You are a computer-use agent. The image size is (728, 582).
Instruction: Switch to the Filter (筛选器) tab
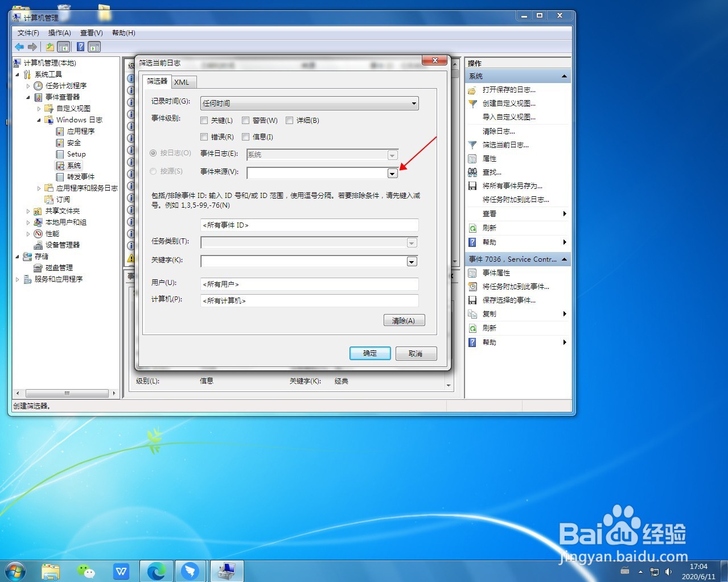pyautogui.click(x=157, y=81)
